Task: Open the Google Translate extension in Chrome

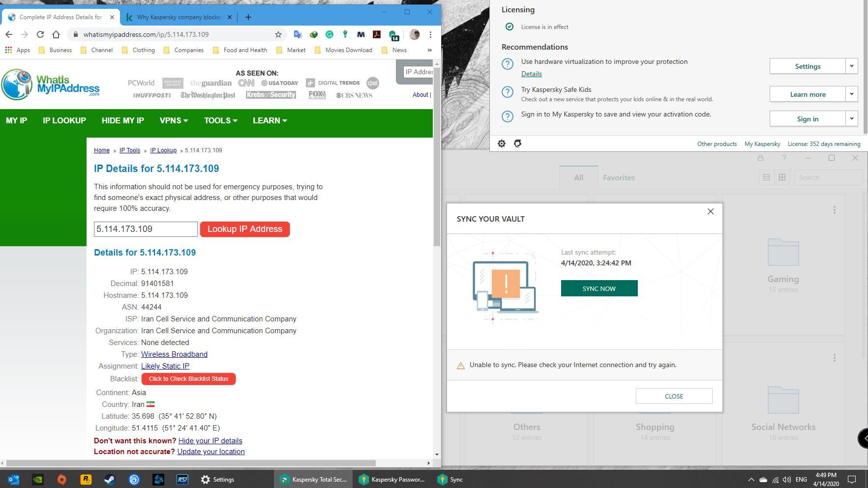Action: coord(298,34)
